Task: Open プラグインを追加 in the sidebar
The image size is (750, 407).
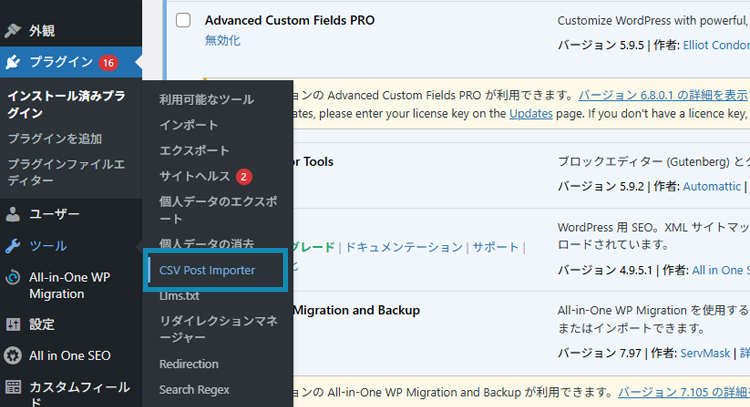Action: 55,139
